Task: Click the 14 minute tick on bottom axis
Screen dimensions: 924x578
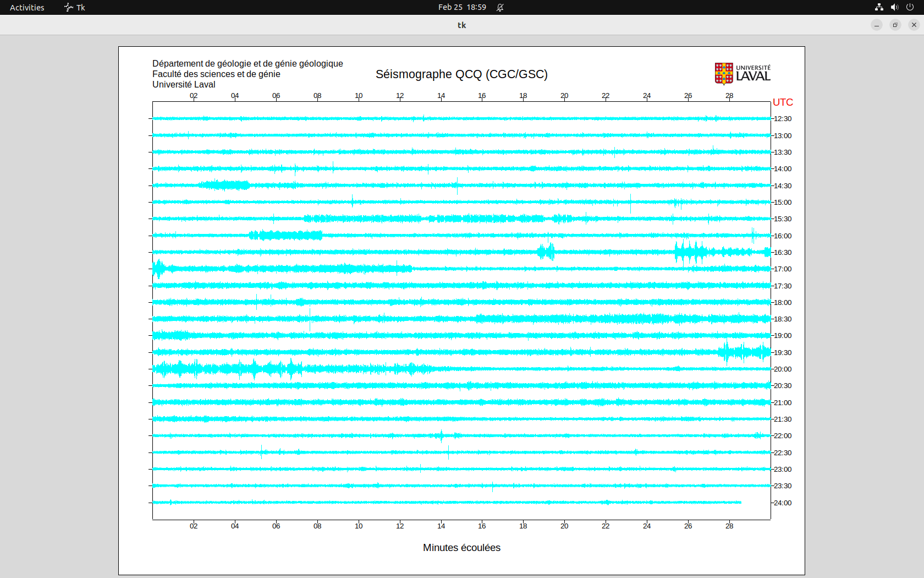Action: point(441,526)
